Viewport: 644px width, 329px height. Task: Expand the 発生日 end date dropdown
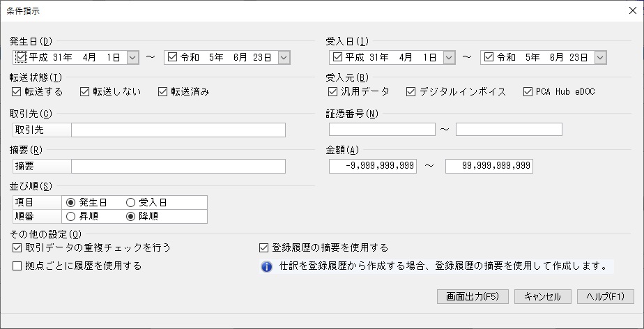click(x=283, y=58)
